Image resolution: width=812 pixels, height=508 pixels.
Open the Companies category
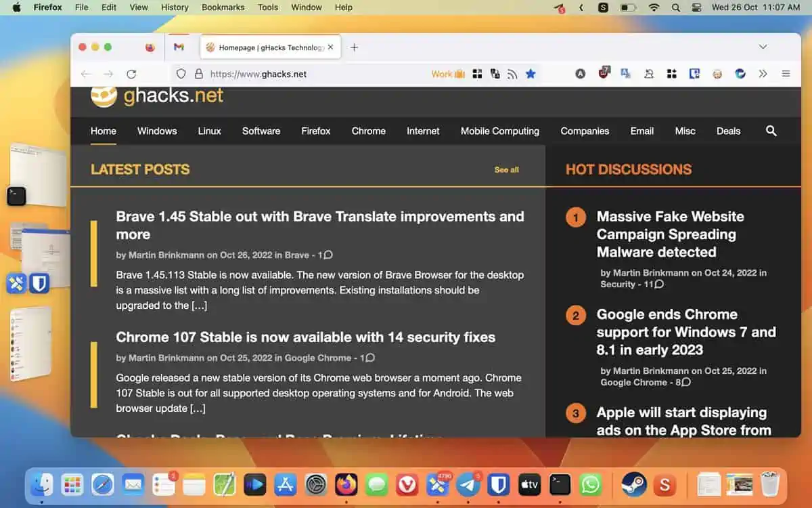coord(585,131)
